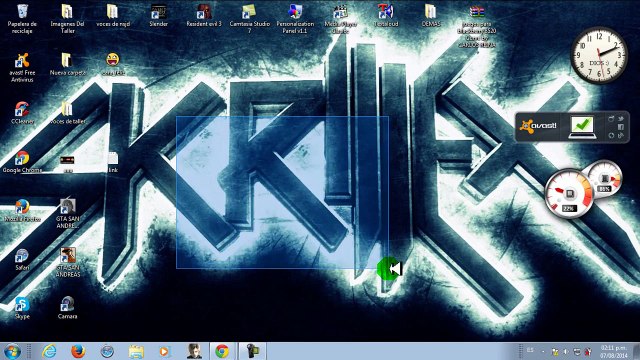Viewport: 640px width, 360px height.
Task: Open the Nueva carpeta folder
Action: (x=67, y=64)
